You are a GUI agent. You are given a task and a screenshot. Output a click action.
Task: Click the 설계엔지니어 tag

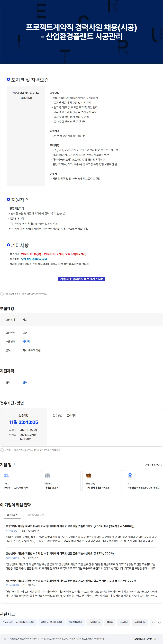pos(140,622)
